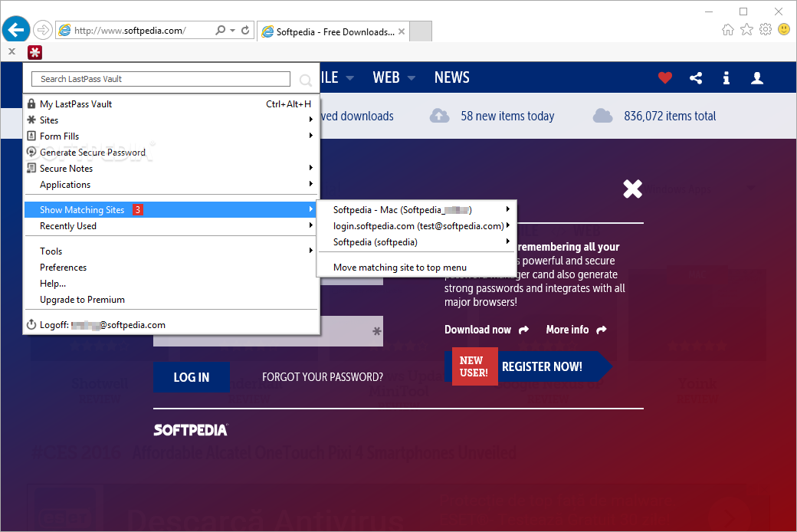Click the vault padlock icon
Viewport: 797px width, 532px height.
coord(31,103)
